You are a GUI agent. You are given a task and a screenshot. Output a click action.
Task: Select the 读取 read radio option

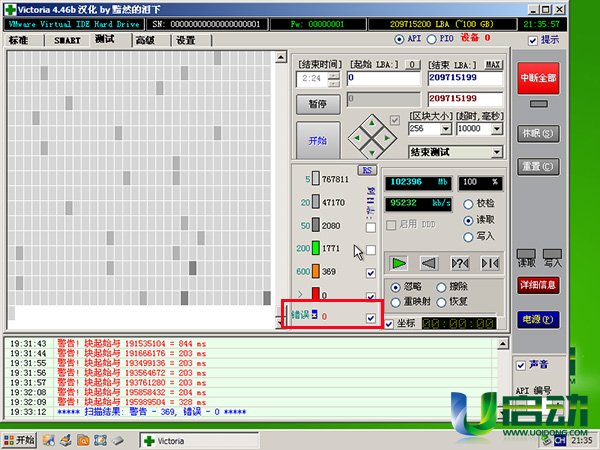pyautogui.click(x=468, y=220)
